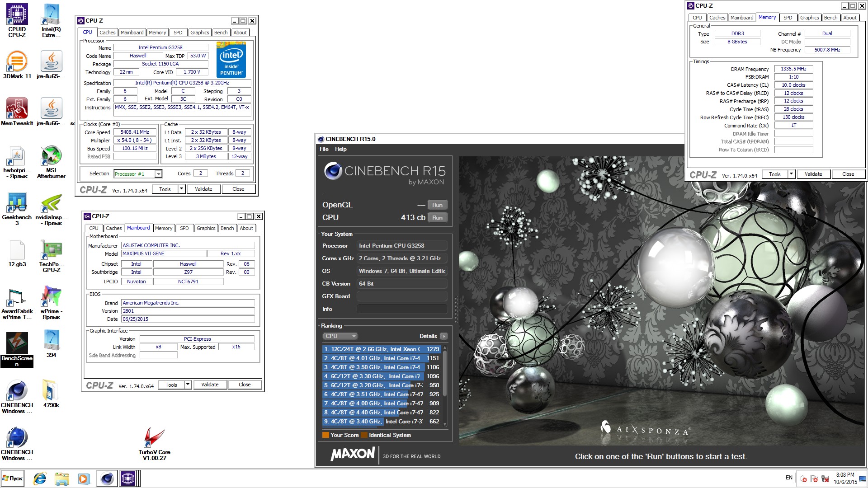Click Validate in the CPU tab window
The width and height of the screenshot is (868, 488).
(203, 189)
